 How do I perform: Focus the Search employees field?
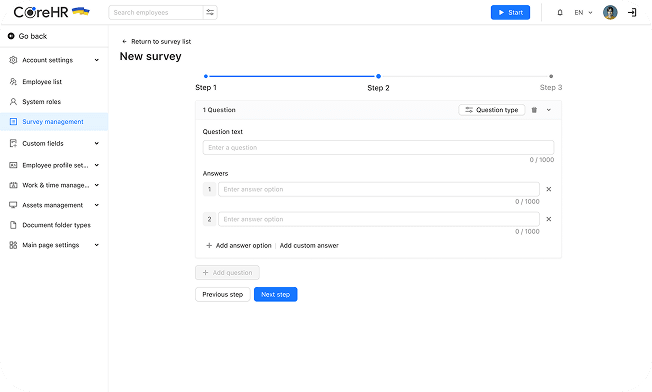pos(156,12)
